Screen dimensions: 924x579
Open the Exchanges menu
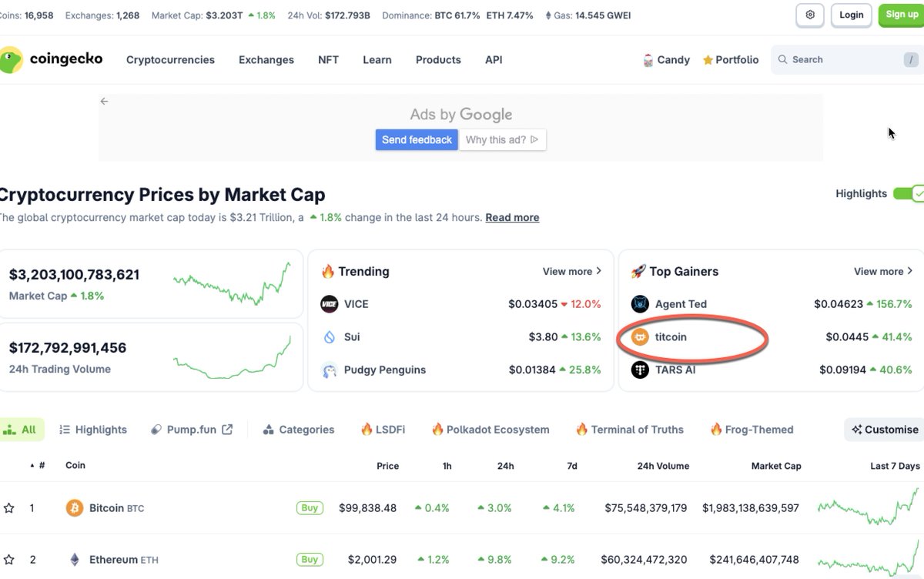pos(266,59)
